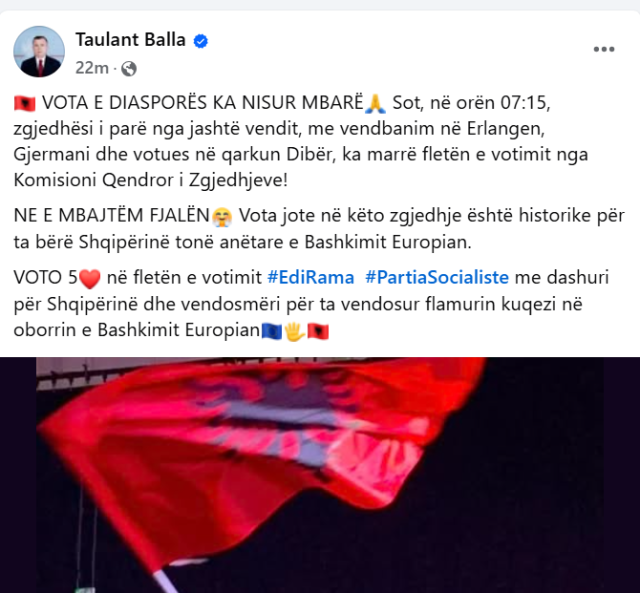Open the #EdiRama hashtag
Screen dimensions: 640x593
(311, 278)
